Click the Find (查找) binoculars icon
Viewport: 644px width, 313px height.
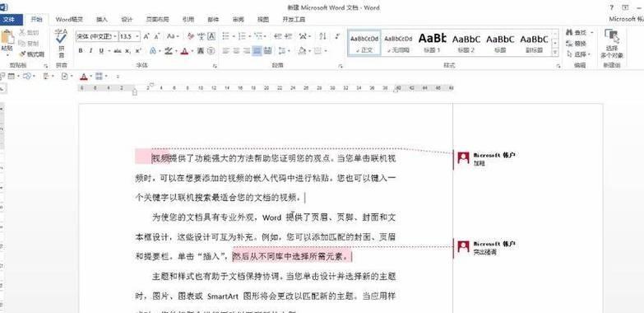(x=569, y=32)
